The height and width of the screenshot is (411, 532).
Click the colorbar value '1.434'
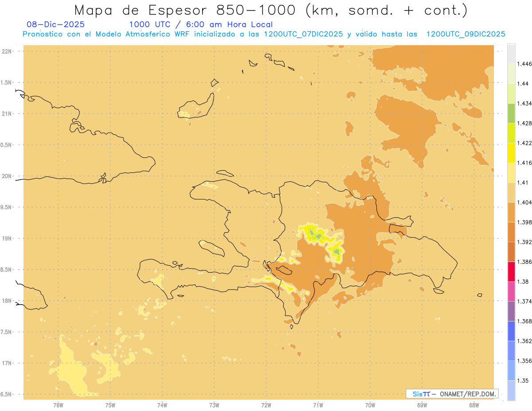(524, 103)
